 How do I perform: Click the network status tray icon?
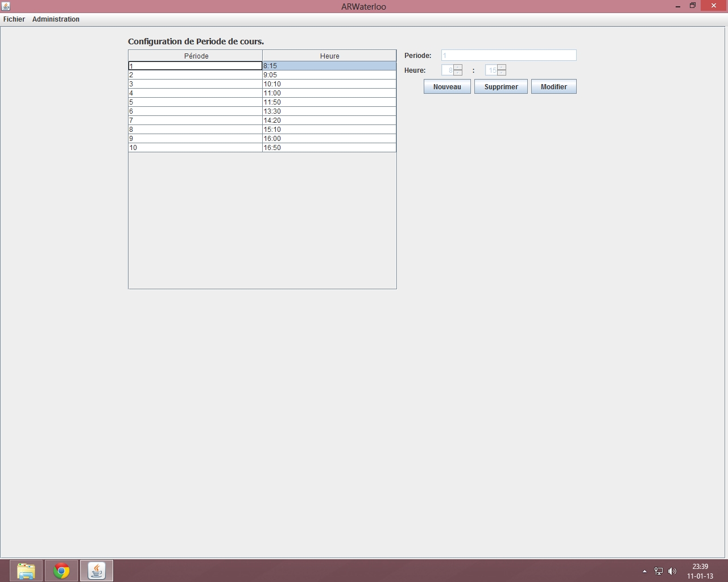(x=659, y=571)
